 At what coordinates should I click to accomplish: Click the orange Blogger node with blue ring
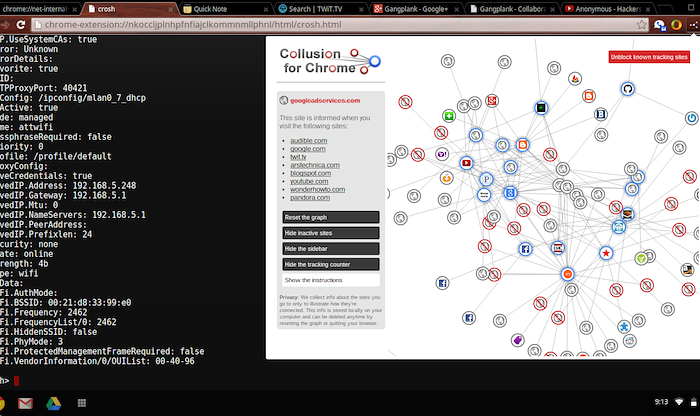click(522, 145)
